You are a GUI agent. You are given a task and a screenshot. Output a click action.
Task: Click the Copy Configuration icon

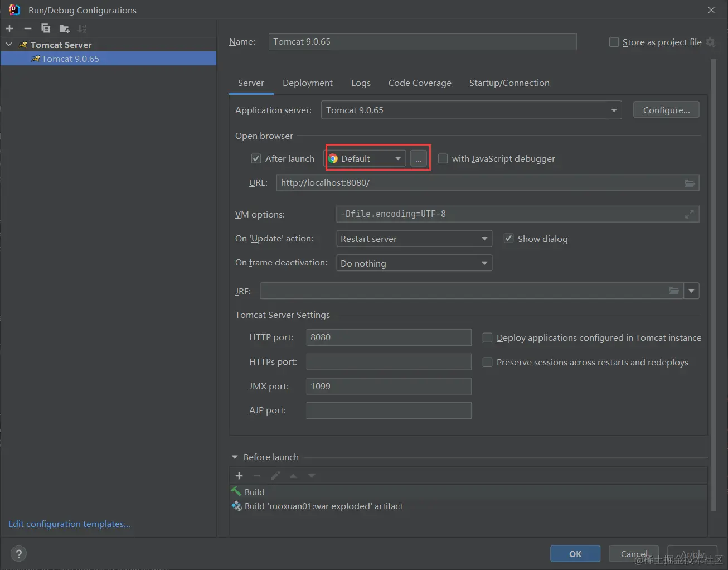pyautogui.click(x=46, y=28)
